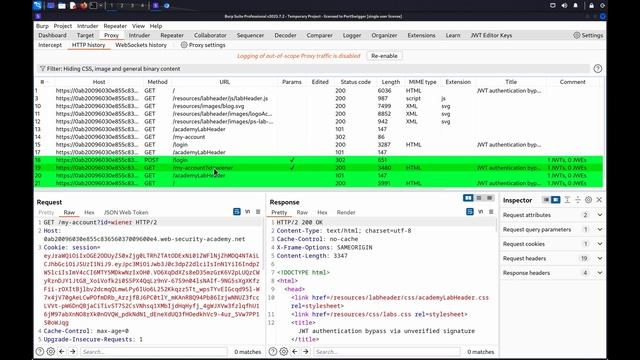Screen dimensions: 640x360
Task: Switch Inspector to docked-left layout icon
Action: pos(546,200)
